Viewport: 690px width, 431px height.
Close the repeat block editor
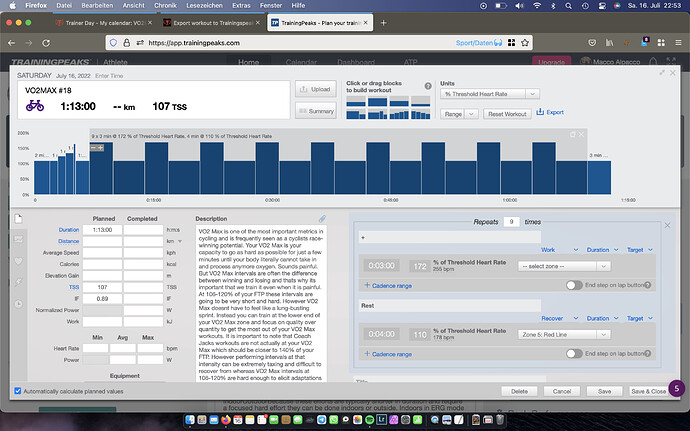click(x=668, y=225)
